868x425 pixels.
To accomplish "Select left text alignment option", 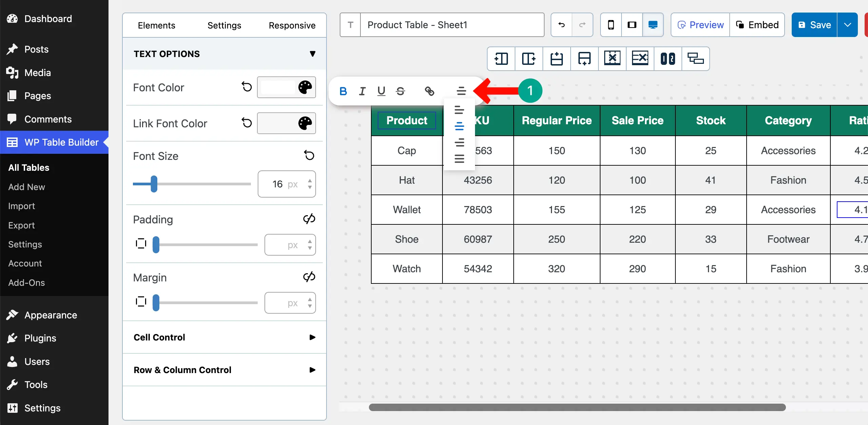I will [459, 110].
